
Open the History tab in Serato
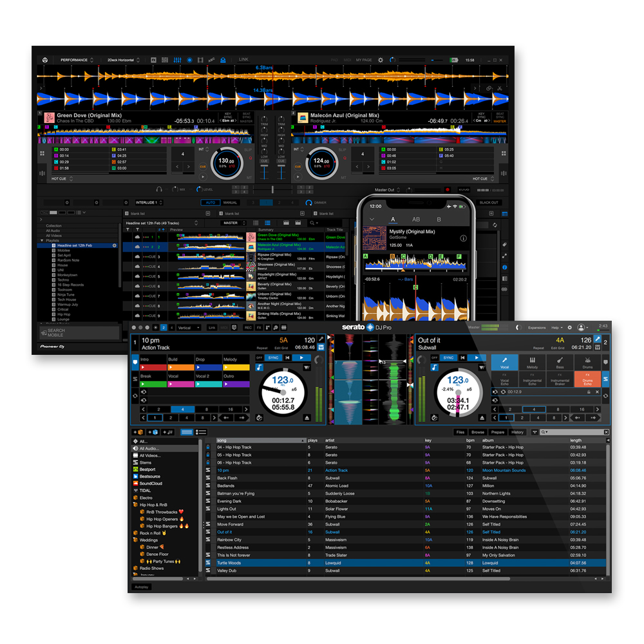tap(517, 432)
